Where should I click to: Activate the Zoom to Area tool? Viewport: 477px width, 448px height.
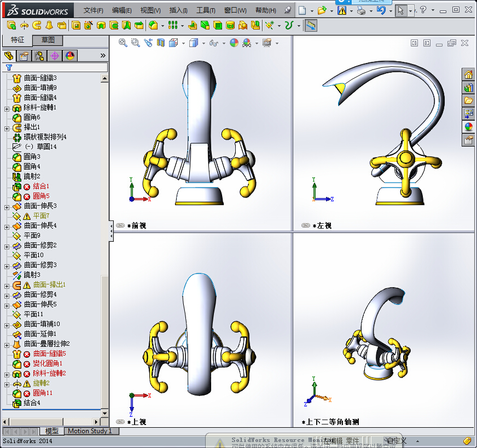click(x=135, y=43)
